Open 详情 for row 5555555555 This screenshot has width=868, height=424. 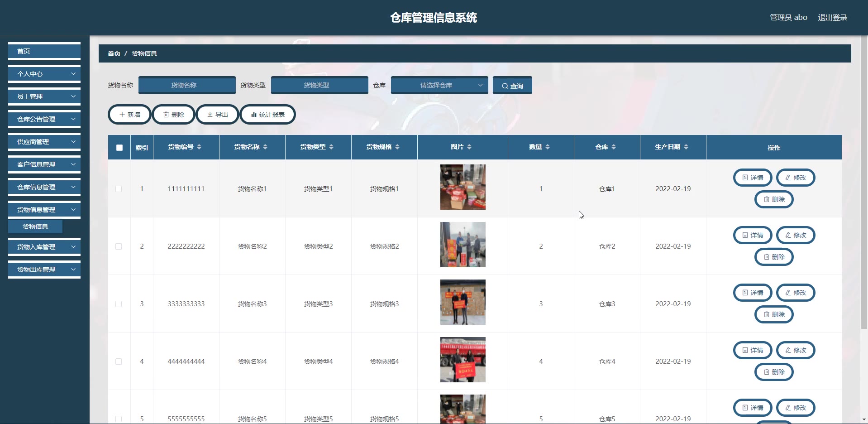pos(753,408)
